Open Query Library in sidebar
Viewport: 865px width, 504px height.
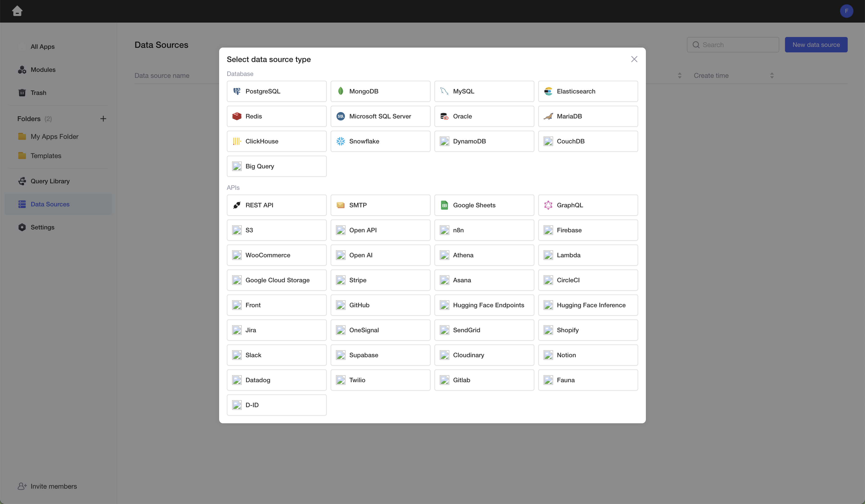pos(50,181)
